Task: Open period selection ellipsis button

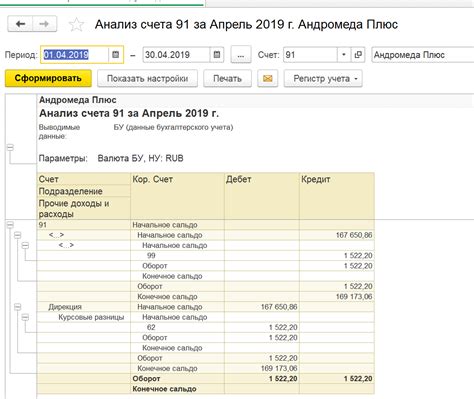Action: [x=241, y=55]
